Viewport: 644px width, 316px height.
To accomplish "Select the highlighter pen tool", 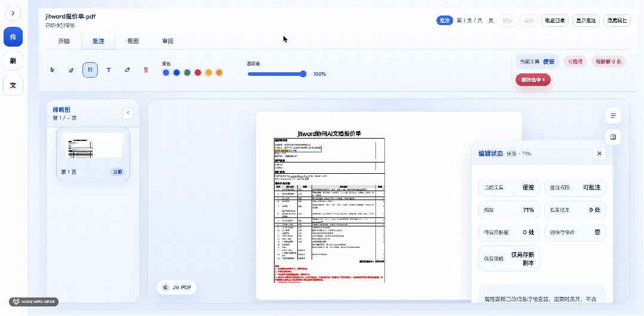I will coord(71,70).
